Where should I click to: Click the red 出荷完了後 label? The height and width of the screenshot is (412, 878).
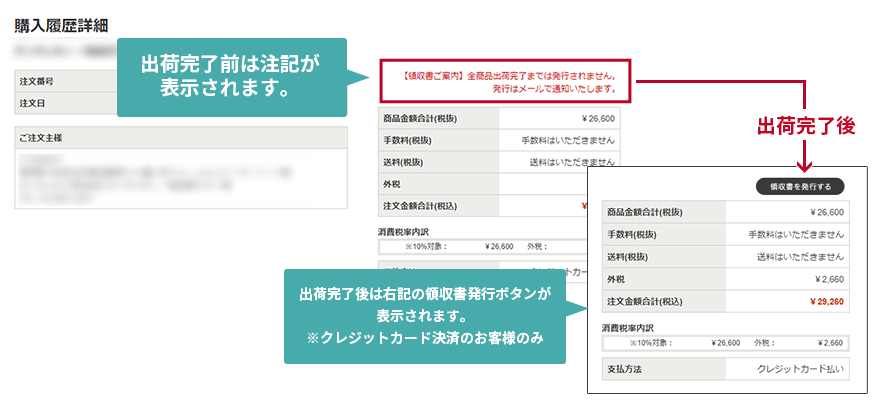click(805, 126)
